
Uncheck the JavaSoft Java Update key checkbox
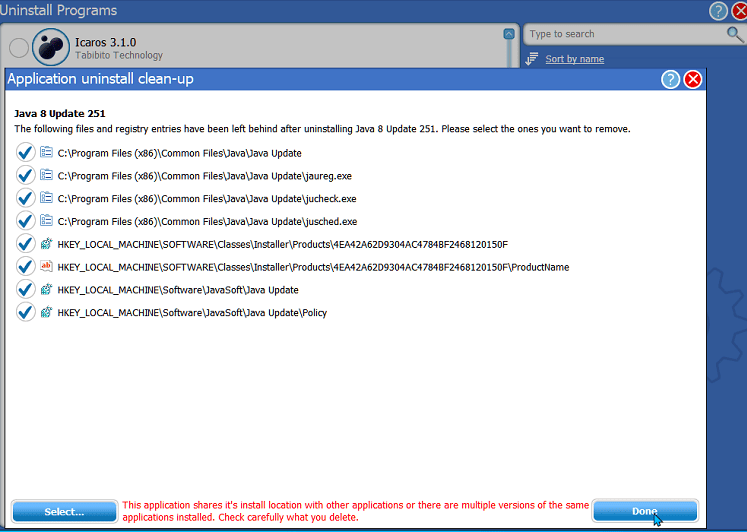[25, 290]
